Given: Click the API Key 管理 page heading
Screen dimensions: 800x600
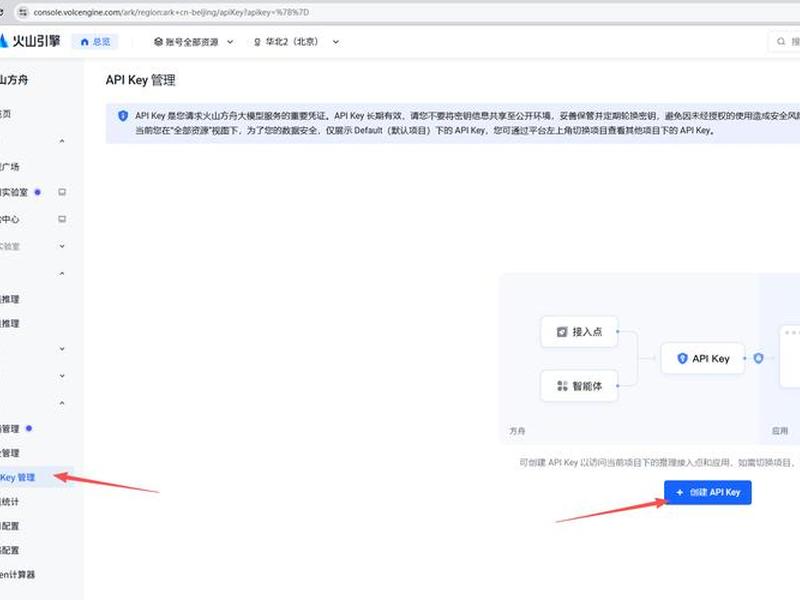Looking at the screenshot, I should (x=140, y=80).
